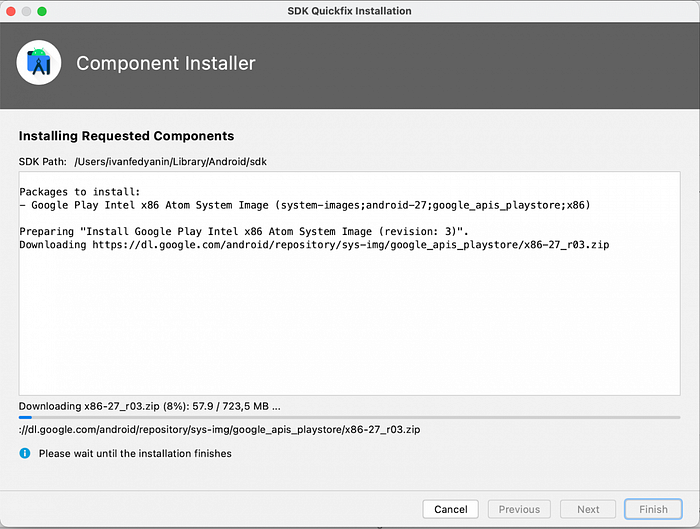
Task: Click the Please wait until installation finishes message
Action: [135, 454]
